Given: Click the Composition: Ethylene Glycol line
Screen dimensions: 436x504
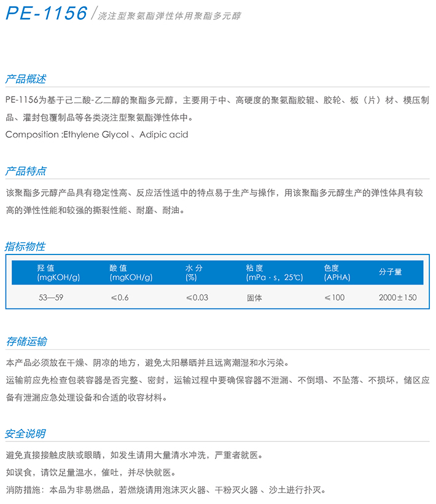Looking at the screenshot, I should (x=96, y=134).
